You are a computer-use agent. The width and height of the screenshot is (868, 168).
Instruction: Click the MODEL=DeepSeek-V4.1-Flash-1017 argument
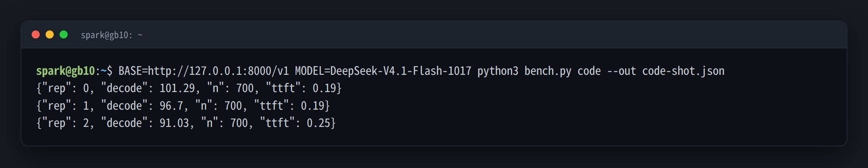[383, 71]
